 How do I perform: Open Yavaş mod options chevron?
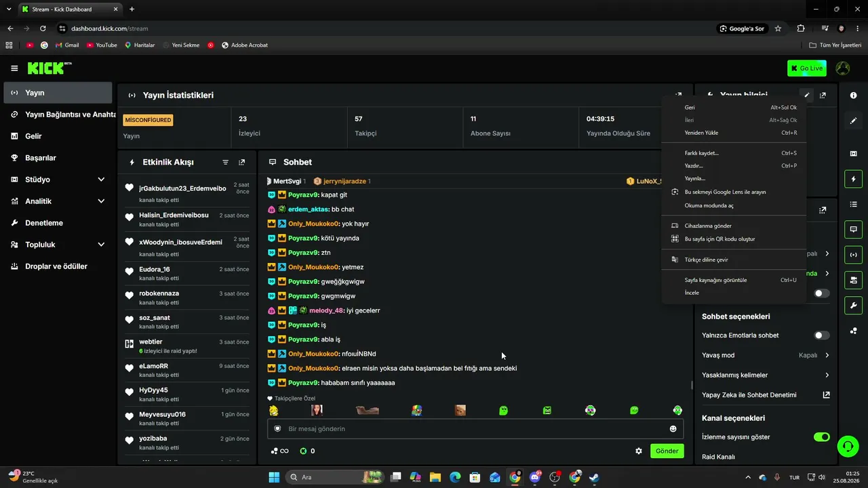[827, 355]
